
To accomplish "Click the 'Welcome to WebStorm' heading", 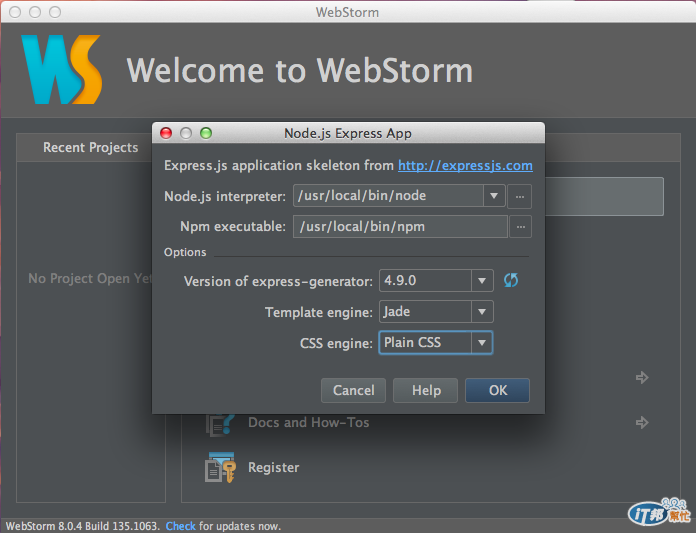I will [x=300, y=70].
